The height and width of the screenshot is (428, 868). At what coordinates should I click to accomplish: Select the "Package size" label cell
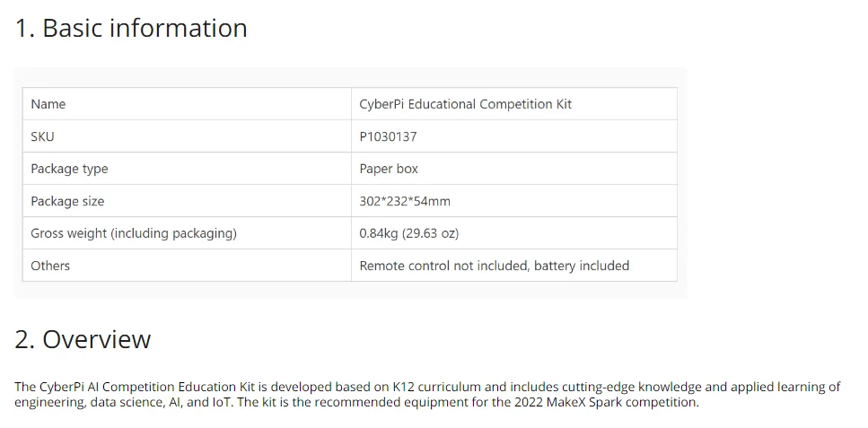click(x=67, y=201)
